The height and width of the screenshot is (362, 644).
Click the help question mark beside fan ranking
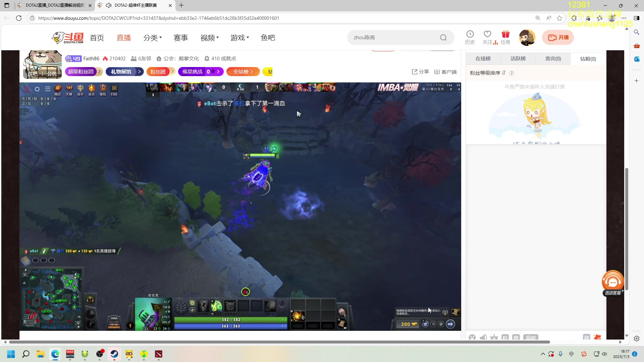(511, 73)
